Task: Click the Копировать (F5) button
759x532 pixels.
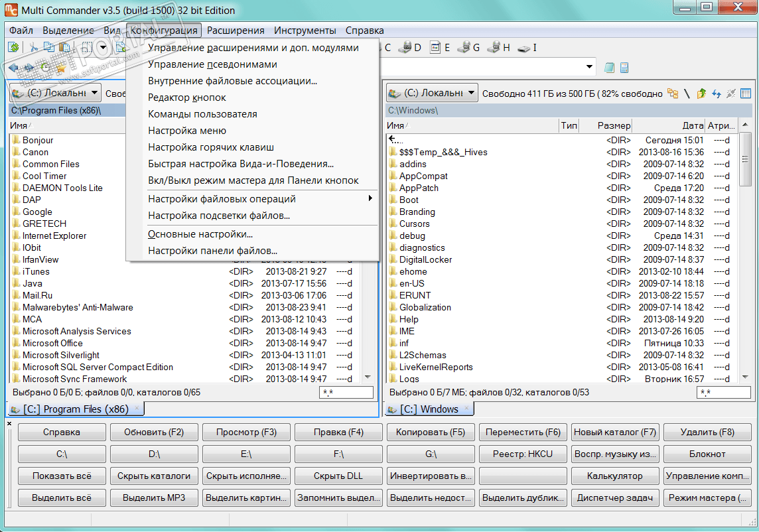Action: pos(431,432)
